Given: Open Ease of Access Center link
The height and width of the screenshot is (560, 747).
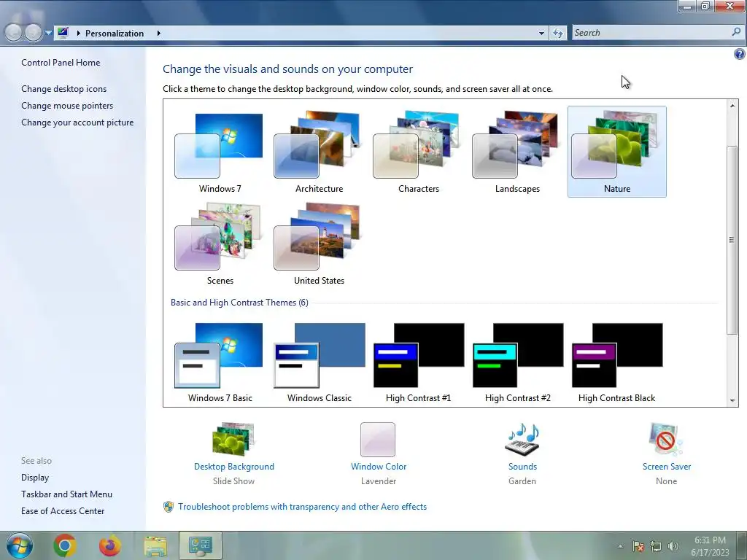Looking at the screenshot, I should [63, 511].
